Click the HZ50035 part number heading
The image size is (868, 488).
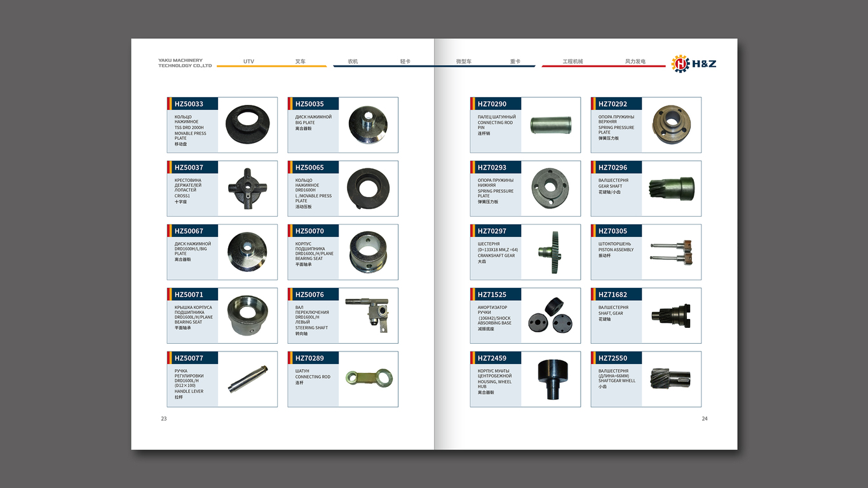309,104
